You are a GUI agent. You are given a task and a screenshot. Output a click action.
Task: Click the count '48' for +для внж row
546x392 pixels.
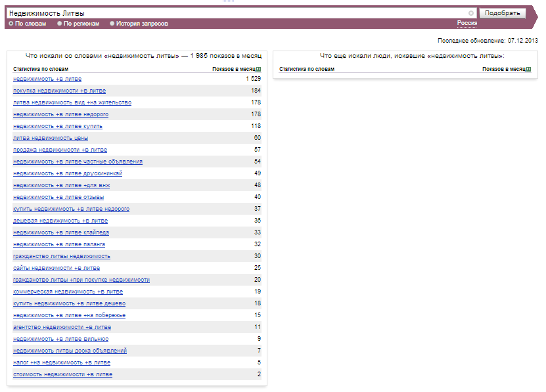tap(258, 185)
